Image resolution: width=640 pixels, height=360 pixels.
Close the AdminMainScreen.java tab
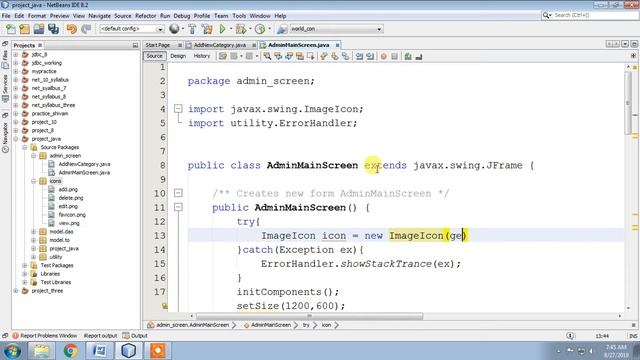[338, 45]
